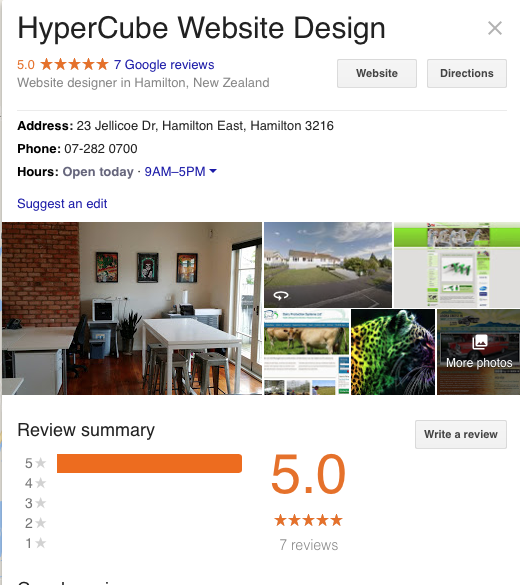Click the More photos gallery icon
Screen dimensions: 520x585
coord(480,341)
